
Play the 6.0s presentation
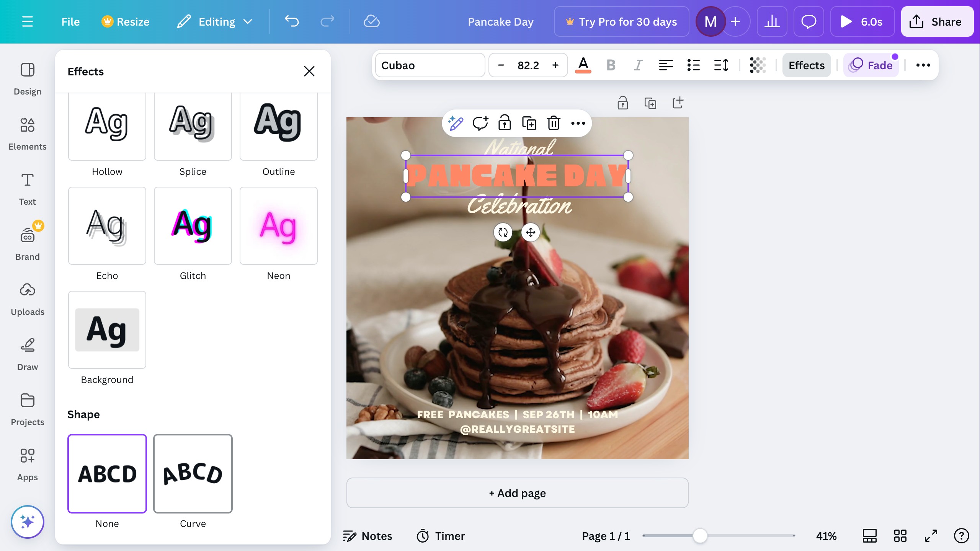tap(862, 22)
